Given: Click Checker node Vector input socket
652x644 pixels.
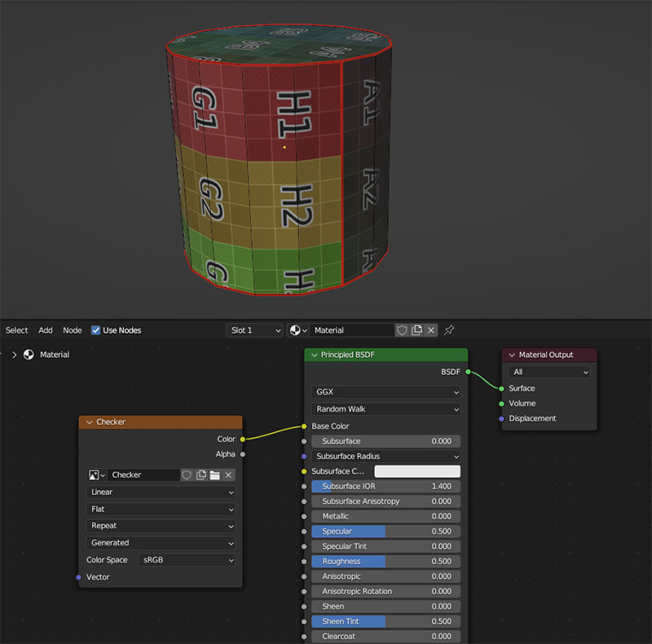Looking at the screenshot, I should pyautogui.click(x=78, y=577).
